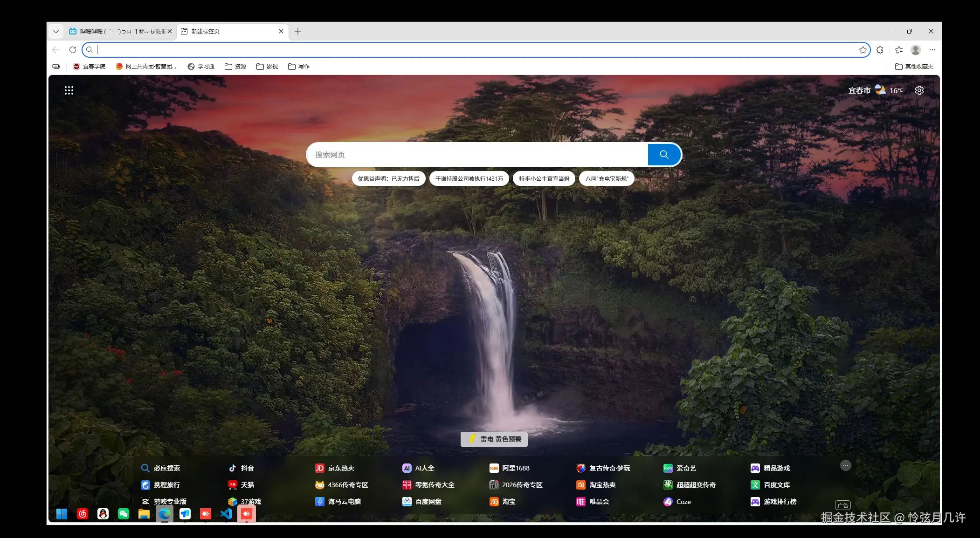Click the 雷电 黄色预警 weather alert
This screenshot has height=538, width=980.
coord(494,439)
